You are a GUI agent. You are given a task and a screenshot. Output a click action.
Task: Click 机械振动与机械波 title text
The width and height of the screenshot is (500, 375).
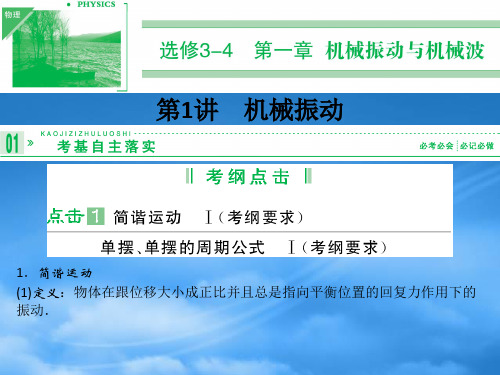click(x=405, y=51)
